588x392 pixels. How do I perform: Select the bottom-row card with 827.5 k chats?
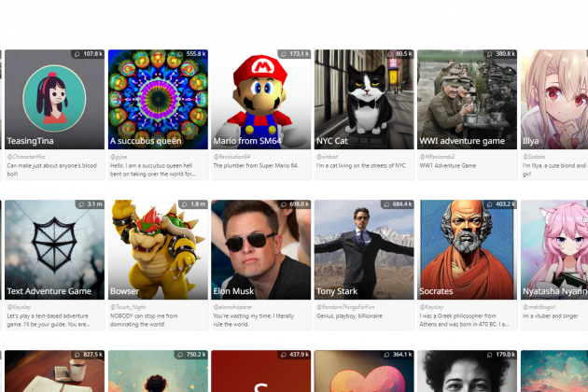coord(54,371)
